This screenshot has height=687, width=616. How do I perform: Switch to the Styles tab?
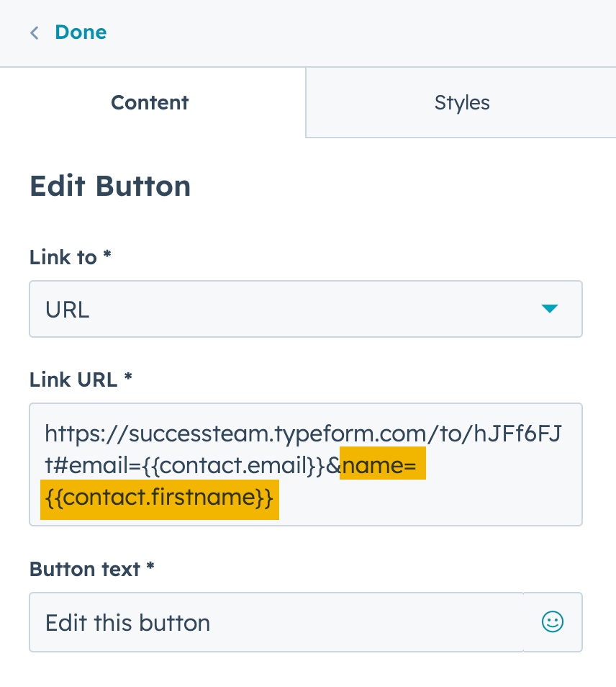pos(461,102)
